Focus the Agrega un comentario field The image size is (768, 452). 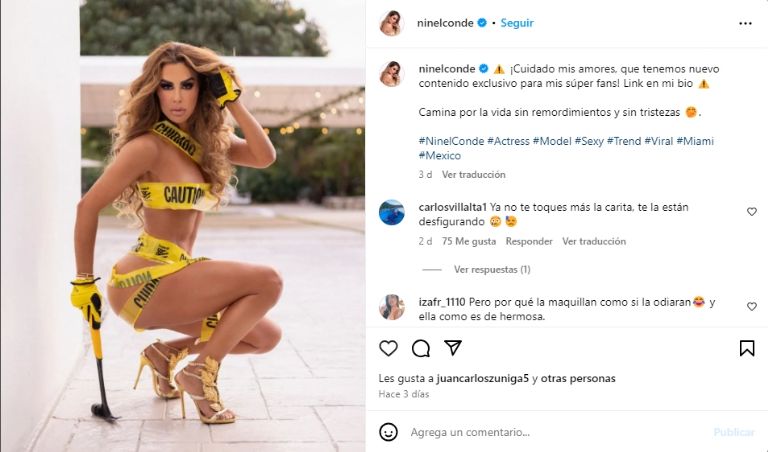[x=558, y=432]
